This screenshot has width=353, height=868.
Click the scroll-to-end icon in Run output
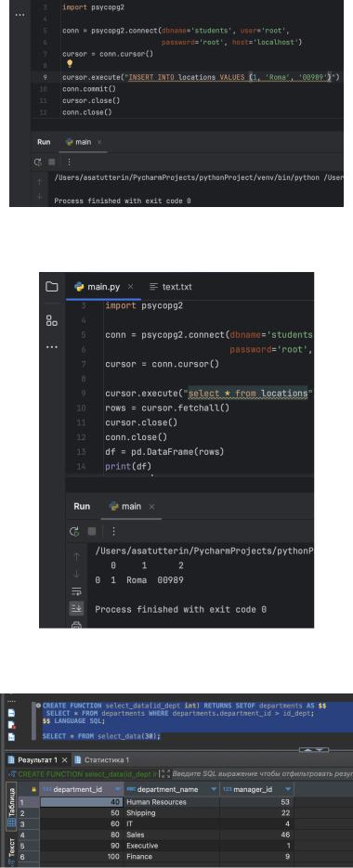pos(76,608)
